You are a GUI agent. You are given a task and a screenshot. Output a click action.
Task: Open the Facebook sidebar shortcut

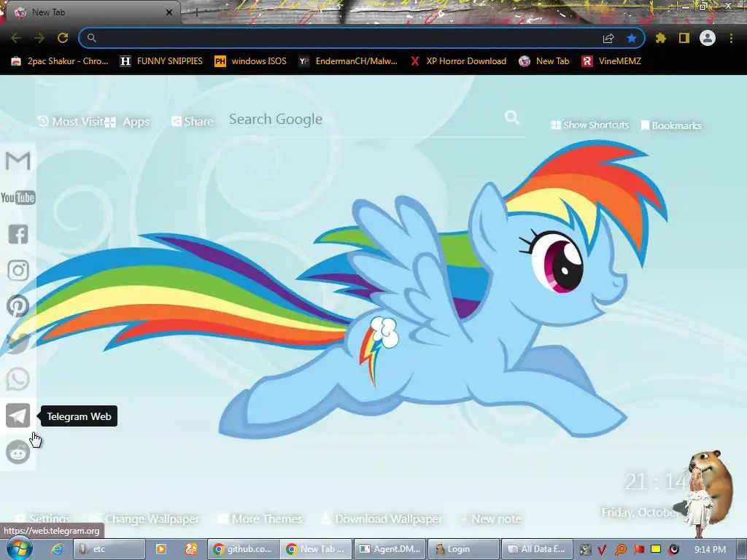click(x=18, y=234)
